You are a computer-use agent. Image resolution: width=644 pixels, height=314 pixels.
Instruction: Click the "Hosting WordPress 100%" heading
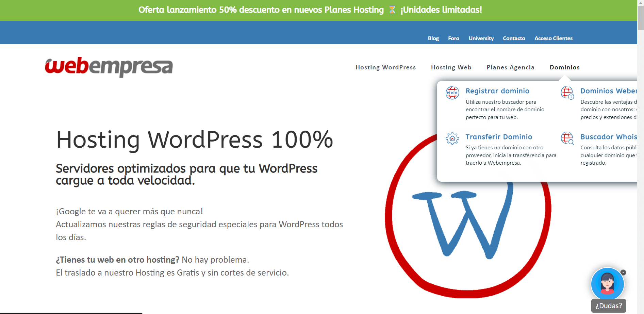(x=195, y=139)
